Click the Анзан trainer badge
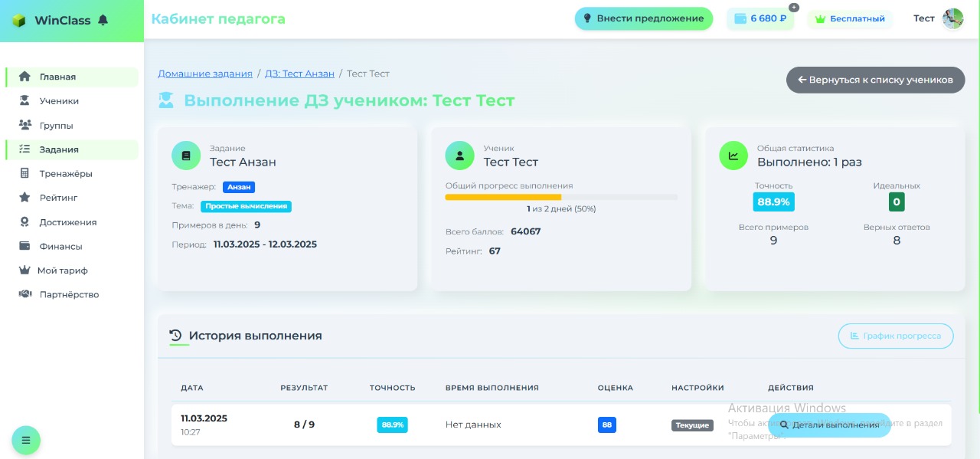The height and width of the screenshot is (459, 980). click(x=239, y=187)
